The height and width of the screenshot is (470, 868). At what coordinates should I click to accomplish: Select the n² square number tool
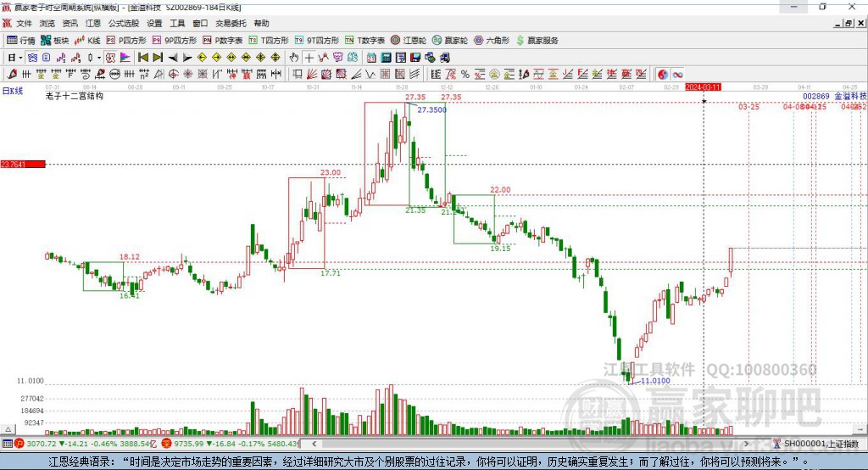point(144,75)
